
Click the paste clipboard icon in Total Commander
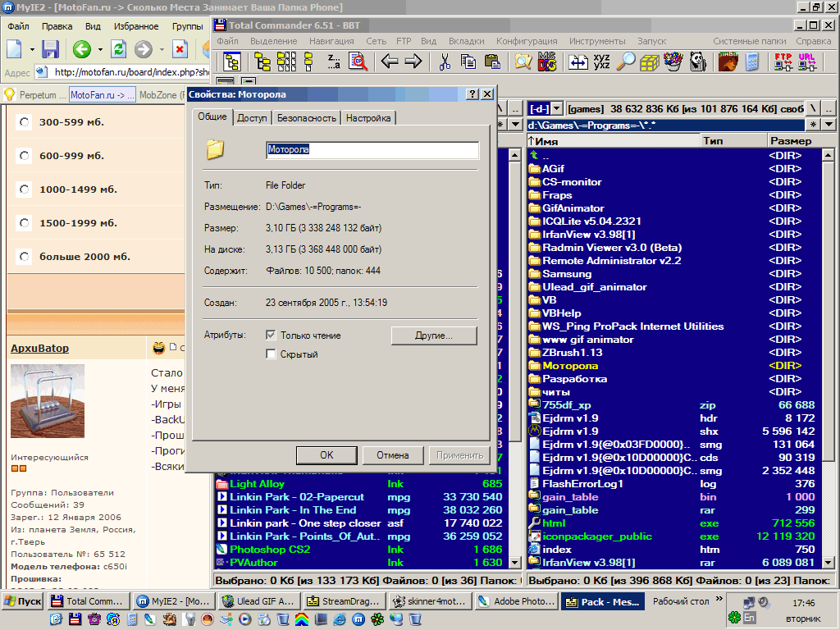tap(492, 62)
